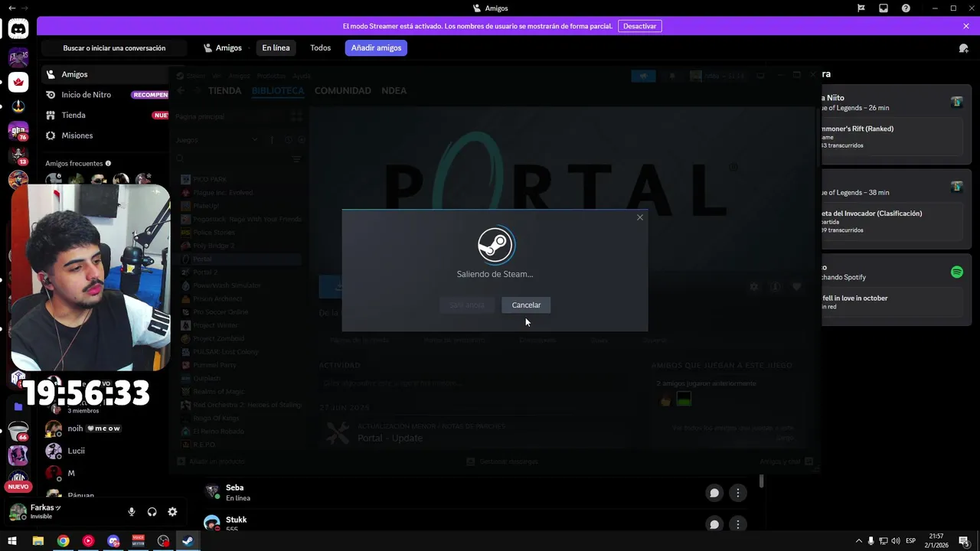Open the red crown server icon
Image resolution: width=980 pixels, height=551 pixels.
tap(18, 81)
